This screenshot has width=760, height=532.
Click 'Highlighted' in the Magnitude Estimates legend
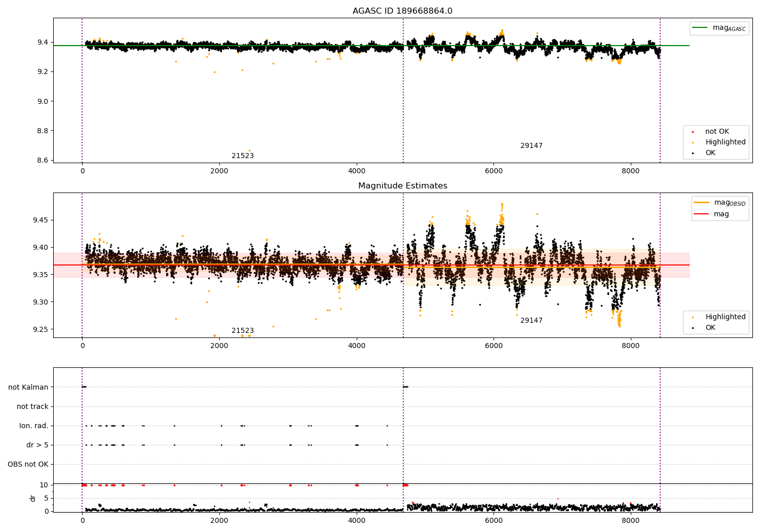[726, 317]
